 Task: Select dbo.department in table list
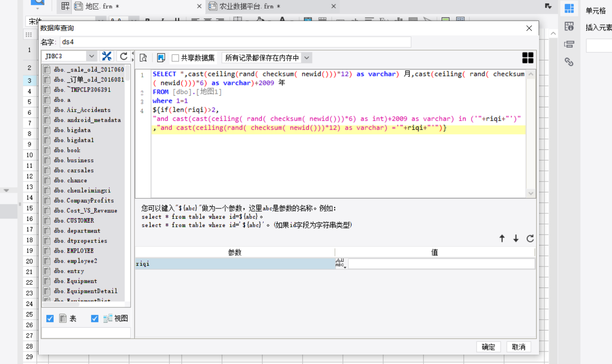(x=77, y=231)
